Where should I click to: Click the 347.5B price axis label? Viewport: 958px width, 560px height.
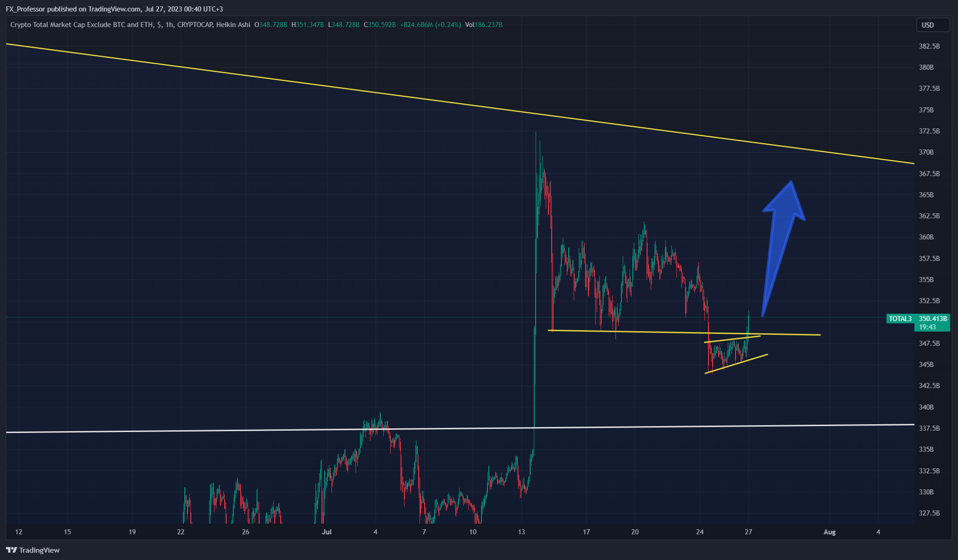click(x=929, y=344)
